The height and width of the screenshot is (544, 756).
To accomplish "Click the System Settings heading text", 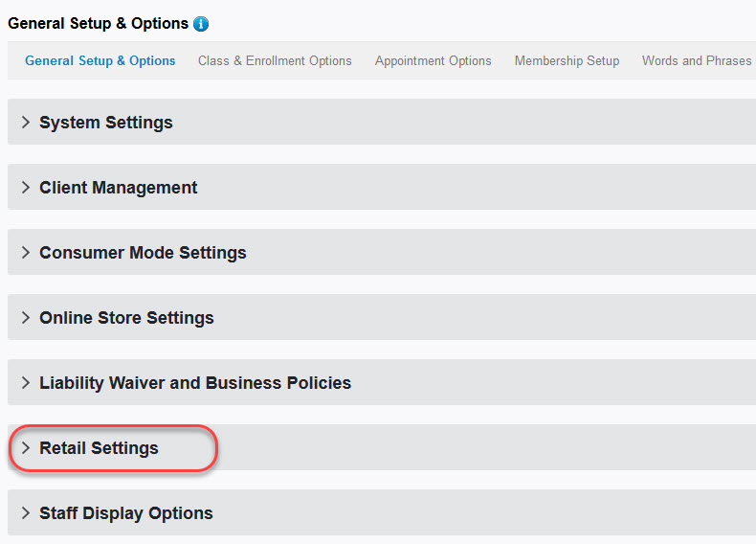I will tap(106, 123).
